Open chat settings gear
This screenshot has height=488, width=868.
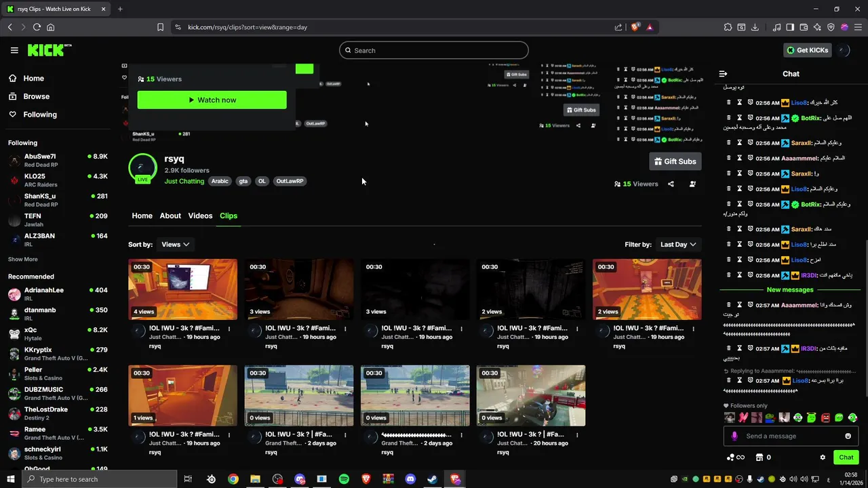[823, 457]
